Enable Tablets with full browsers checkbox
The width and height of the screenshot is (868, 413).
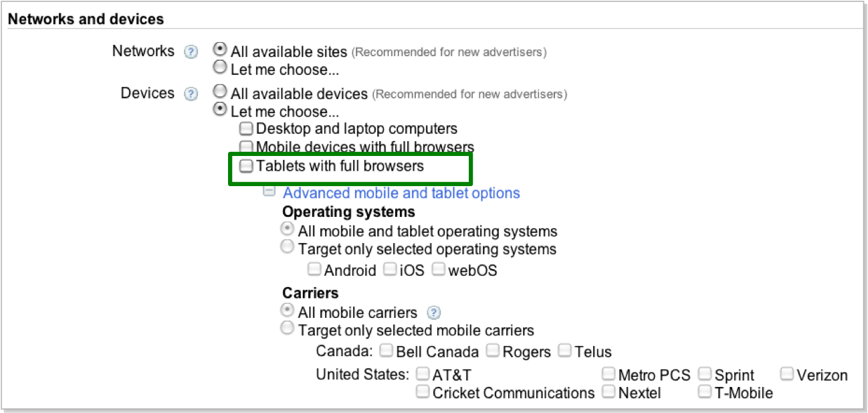(246, 166)
